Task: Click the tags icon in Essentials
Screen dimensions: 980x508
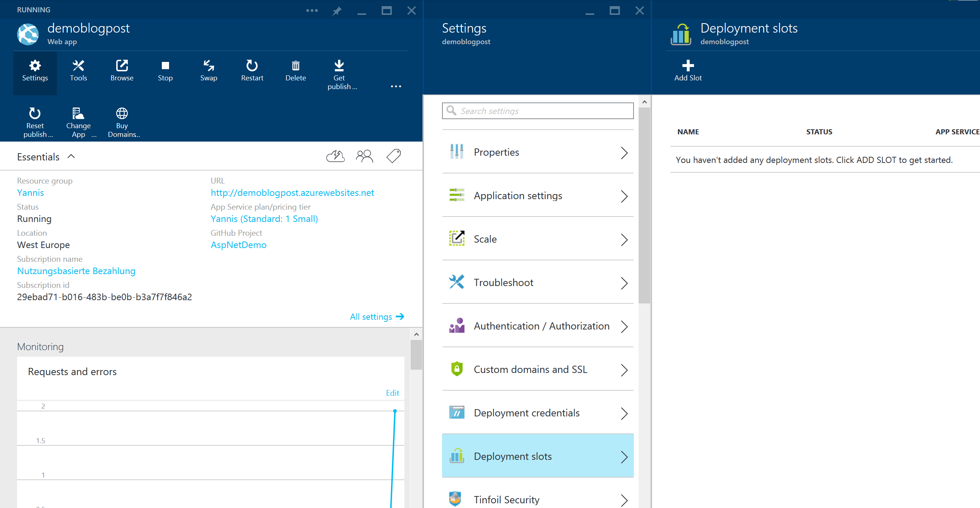Action: pos(394,156)
